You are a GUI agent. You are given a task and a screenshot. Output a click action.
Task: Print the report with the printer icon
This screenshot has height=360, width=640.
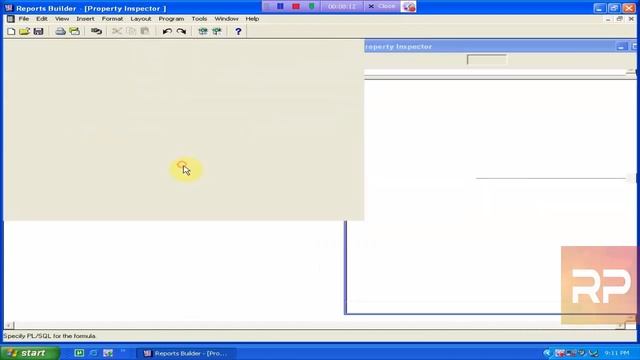pos(60,31)
